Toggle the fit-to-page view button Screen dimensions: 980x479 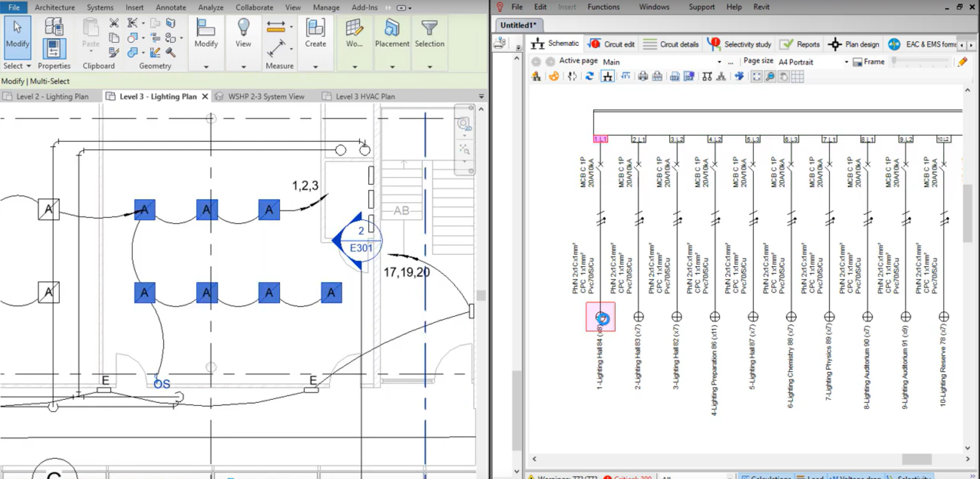(x=756, y=77)
